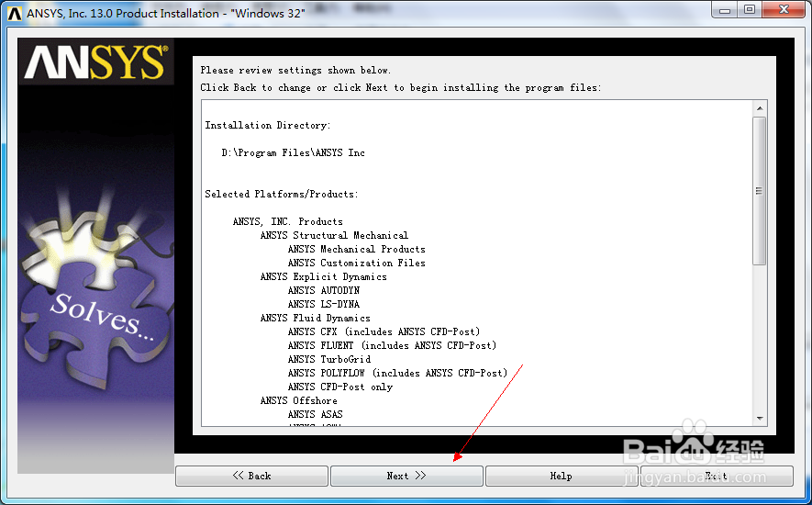The width and height of the screenshot is (812, 505).
Task: Click 'ANSYS Offshore' entry
Action: pos(298,400)
